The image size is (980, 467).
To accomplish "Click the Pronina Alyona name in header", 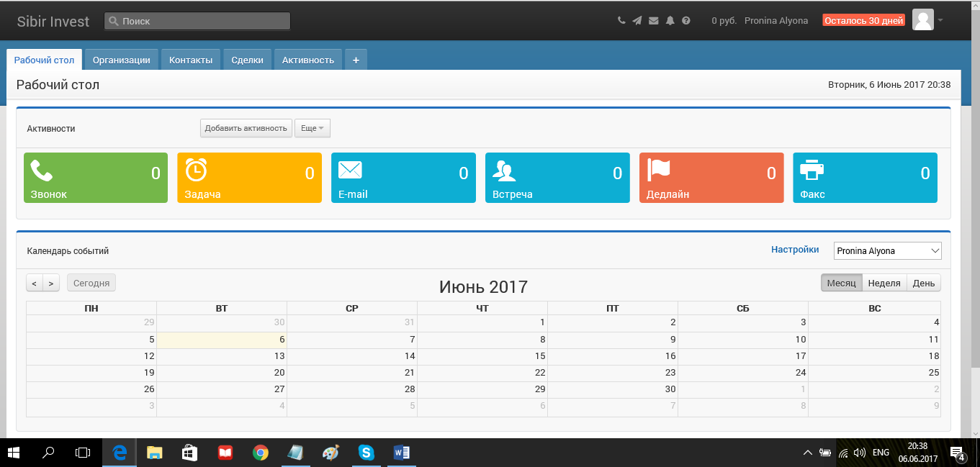I will [x=776, y=21].
